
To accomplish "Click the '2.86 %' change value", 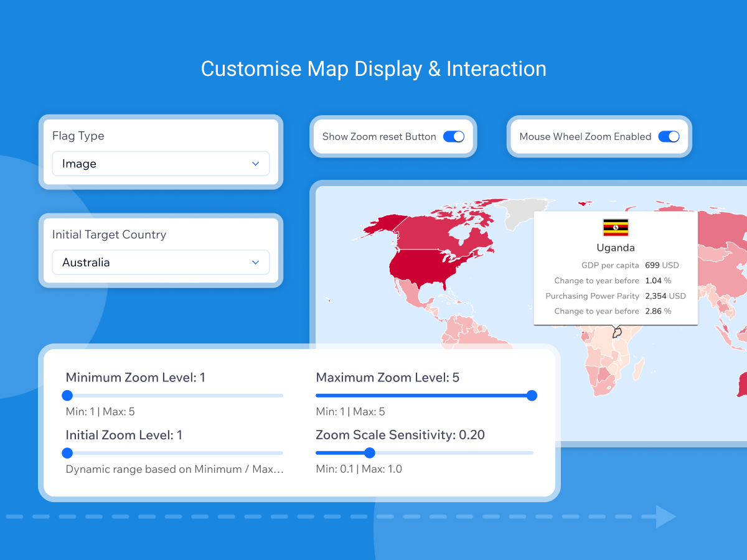I will click(658, 311).
